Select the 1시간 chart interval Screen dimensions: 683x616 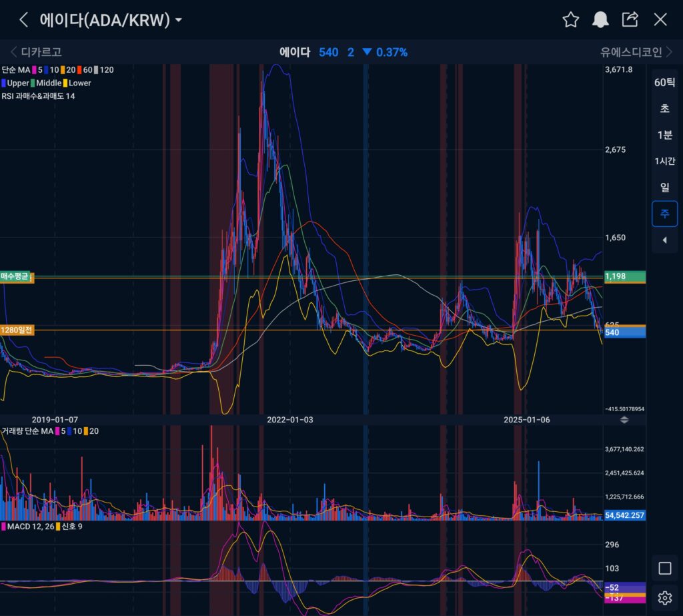[x=664, y=161]
